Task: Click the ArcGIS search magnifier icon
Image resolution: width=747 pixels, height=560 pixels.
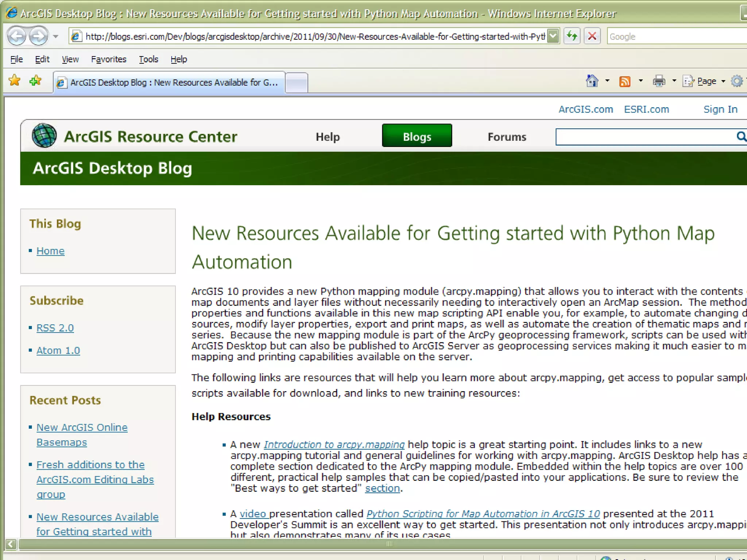Action: [741, 137]
